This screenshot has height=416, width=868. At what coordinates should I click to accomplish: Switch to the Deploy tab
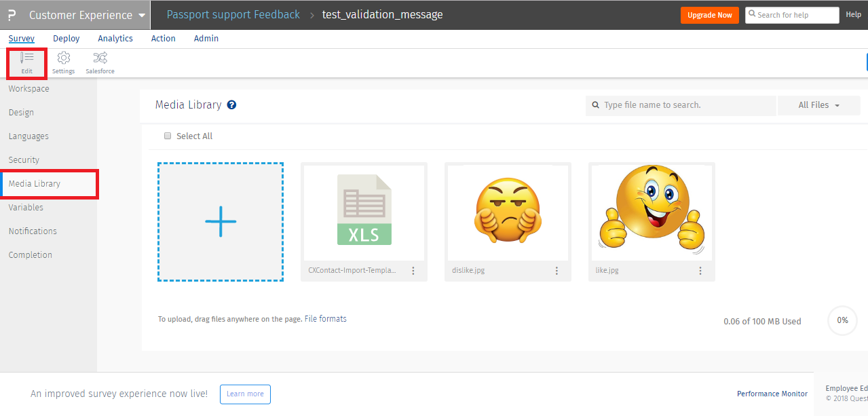(67, 39)
